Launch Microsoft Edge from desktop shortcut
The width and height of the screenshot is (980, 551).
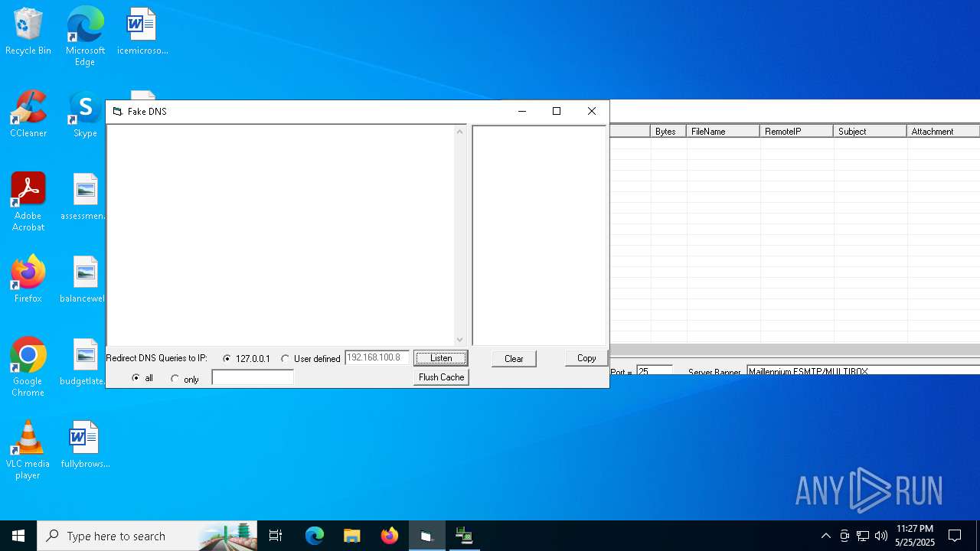[85, 36]
